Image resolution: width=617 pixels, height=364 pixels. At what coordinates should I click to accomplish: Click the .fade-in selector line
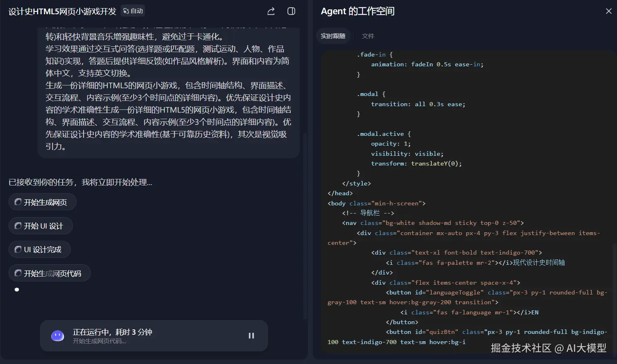click(375, 54)
